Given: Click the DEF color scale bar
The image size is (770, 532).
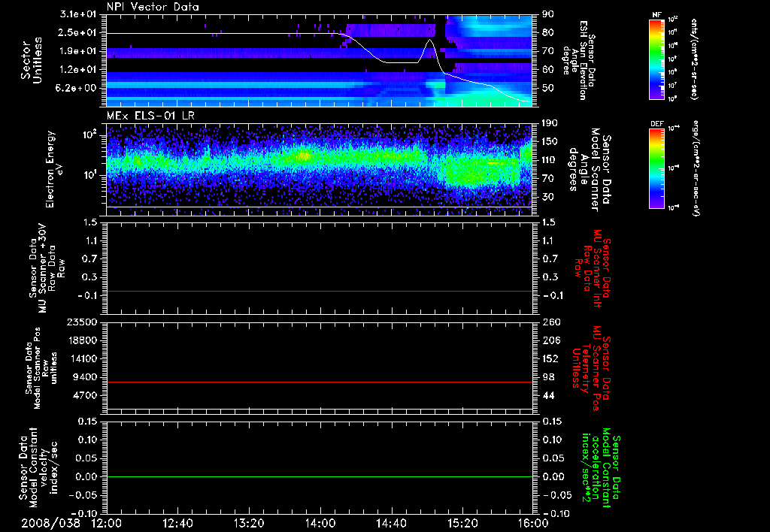Looking at the screenshot, I should pos(655,167).
